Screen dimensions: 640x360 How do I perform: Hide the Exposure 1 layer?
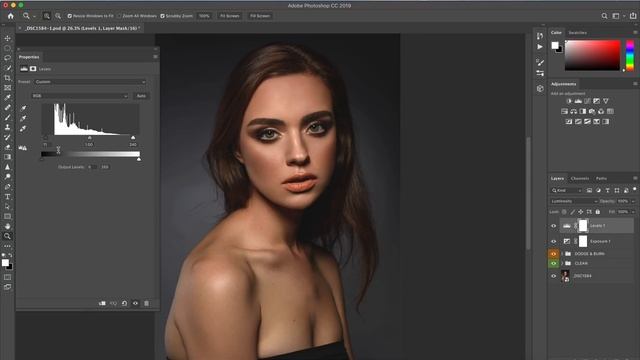tap(553, 241)
